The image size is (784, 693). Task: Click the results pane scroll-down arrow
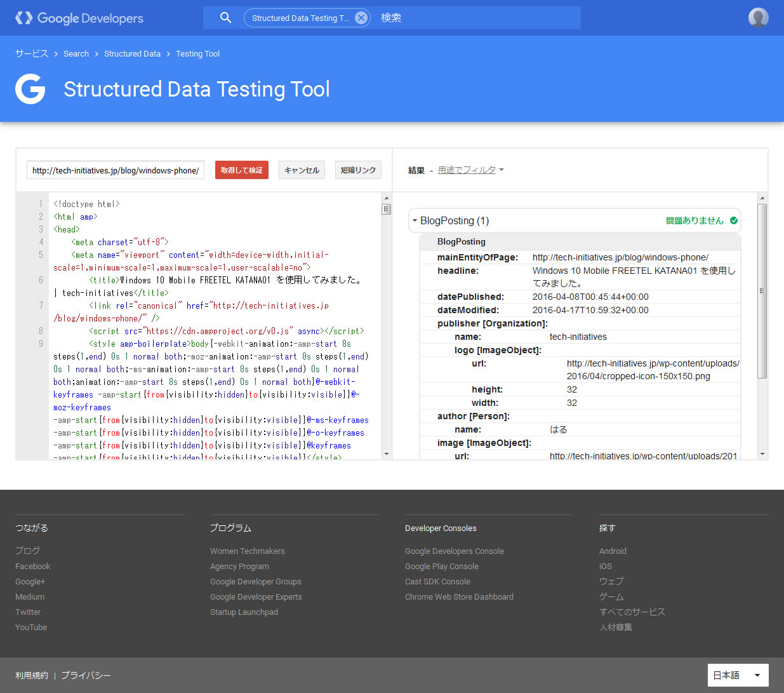(762, 454)
